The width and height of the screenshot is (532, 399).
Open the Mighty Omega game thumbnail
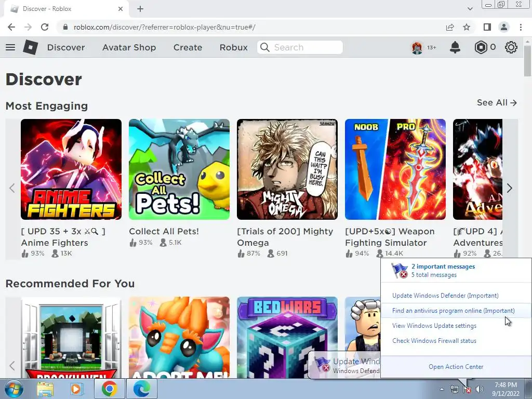pyautogui.click(x=287, y=169)
